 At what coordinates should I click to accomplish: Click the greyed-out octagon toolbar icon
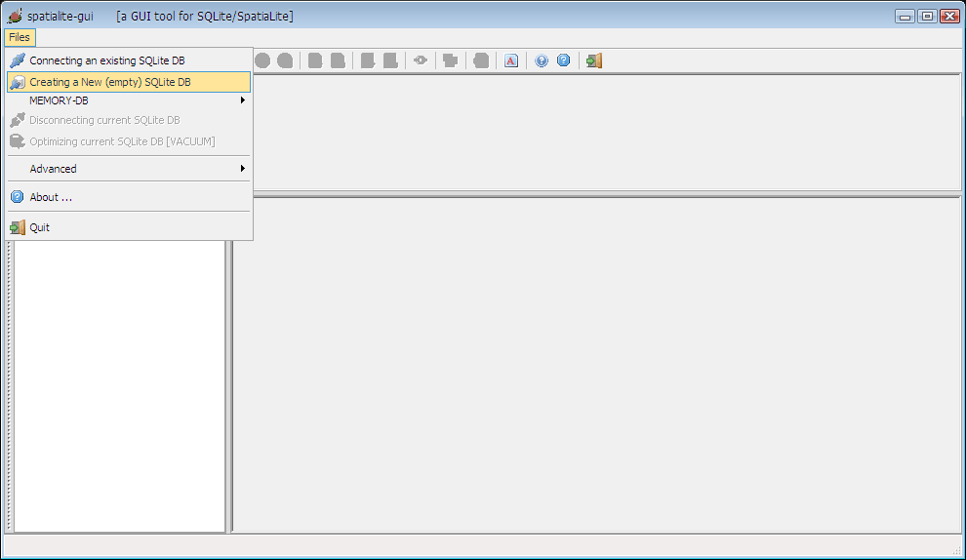(481, 60)
